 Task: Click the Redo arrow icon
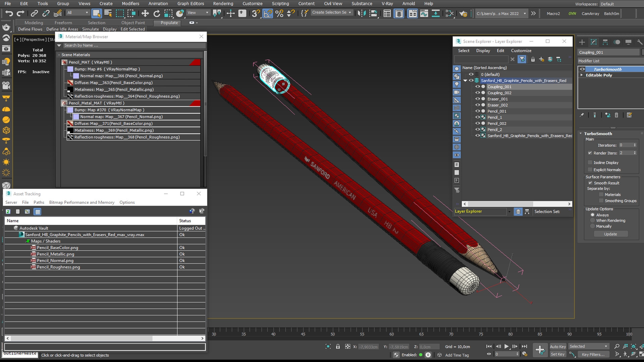20,13
